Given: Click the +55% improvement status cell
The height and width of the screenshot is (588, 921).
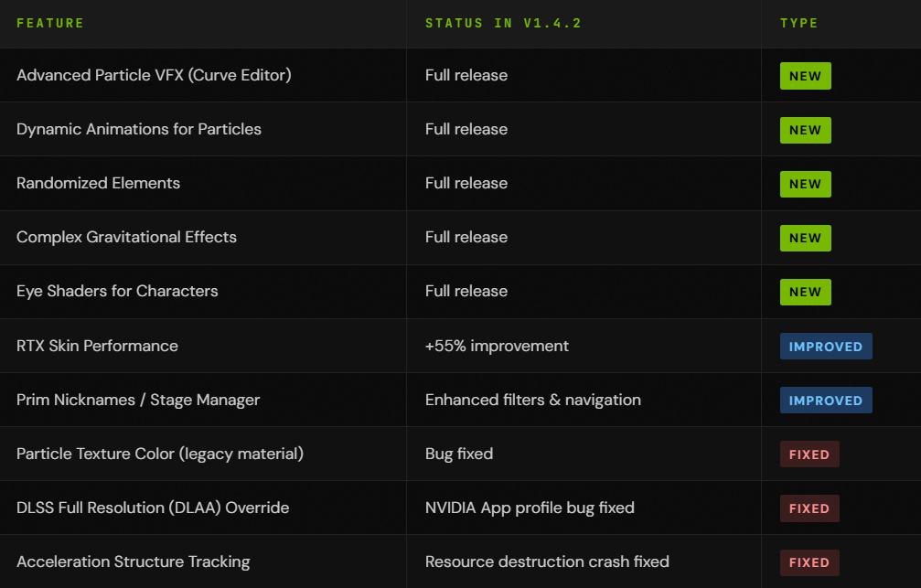Looking at the screenshot, I should click(497, 346).
